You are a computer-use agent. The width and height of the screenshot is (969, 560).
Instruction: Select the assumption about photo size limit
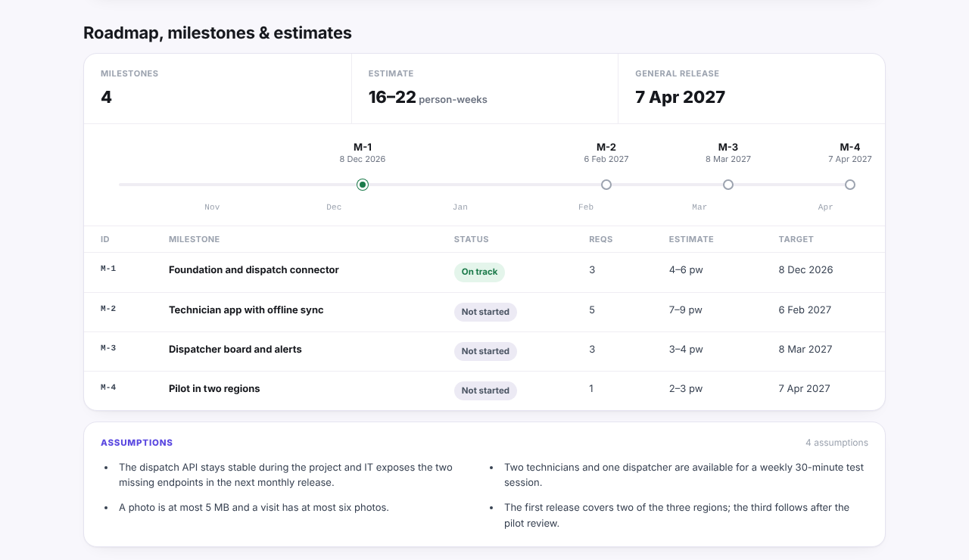254,508
